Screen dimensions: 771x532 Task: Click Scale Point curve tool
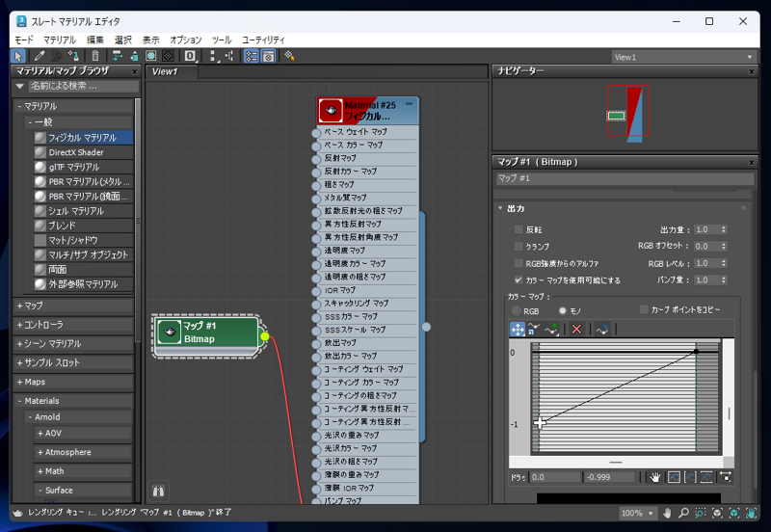(x=534, y=329)
